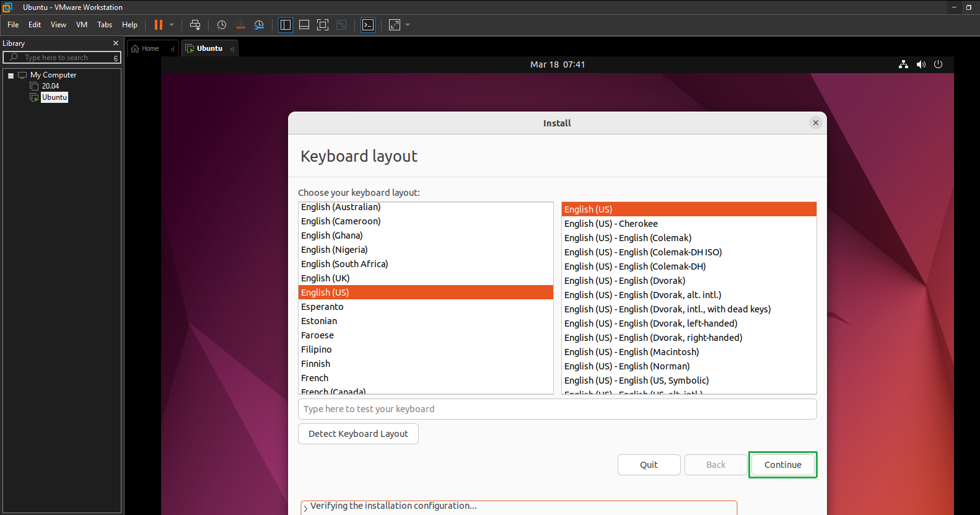
Task: Click the Send Ctrl+Alt+Del toolbar icon
Action: tap(195, 25)
